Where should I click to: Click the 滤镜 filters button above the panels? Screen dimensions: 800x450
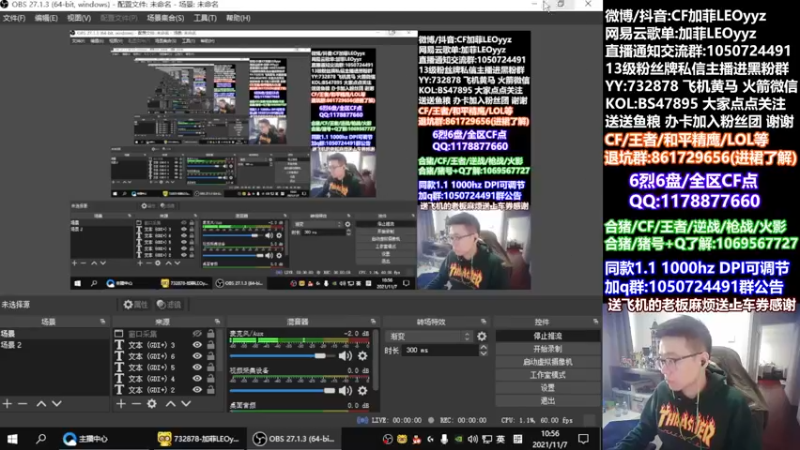tap(169, 305)
